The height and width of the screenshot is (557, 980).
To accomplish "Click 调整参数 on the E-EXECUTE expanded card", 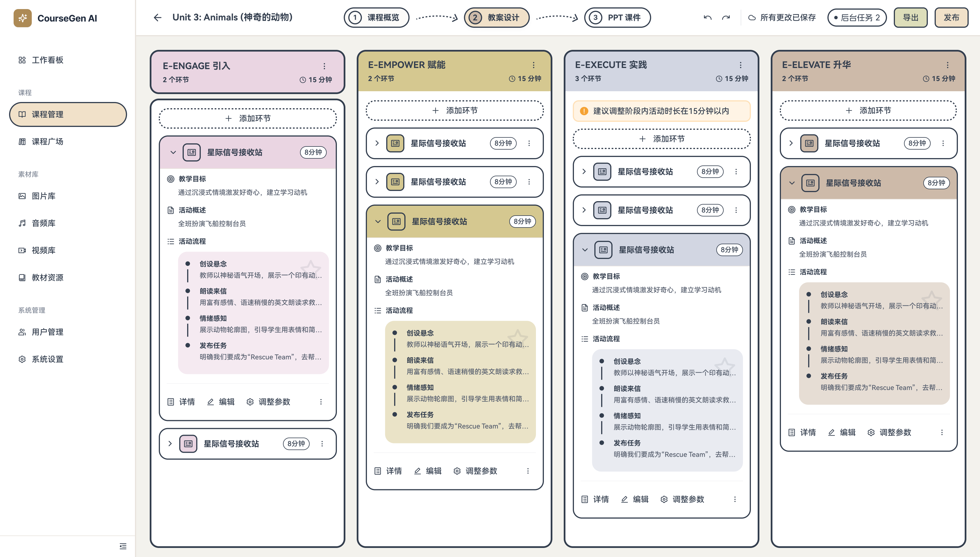I will [683, 499].
